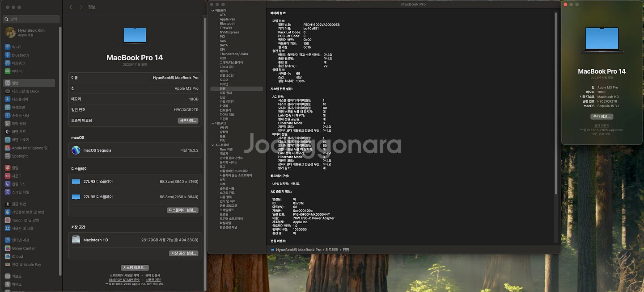The image size is (644, 292).
Task: Open 저장 공간 설정... button
Action: click(183, 253)
